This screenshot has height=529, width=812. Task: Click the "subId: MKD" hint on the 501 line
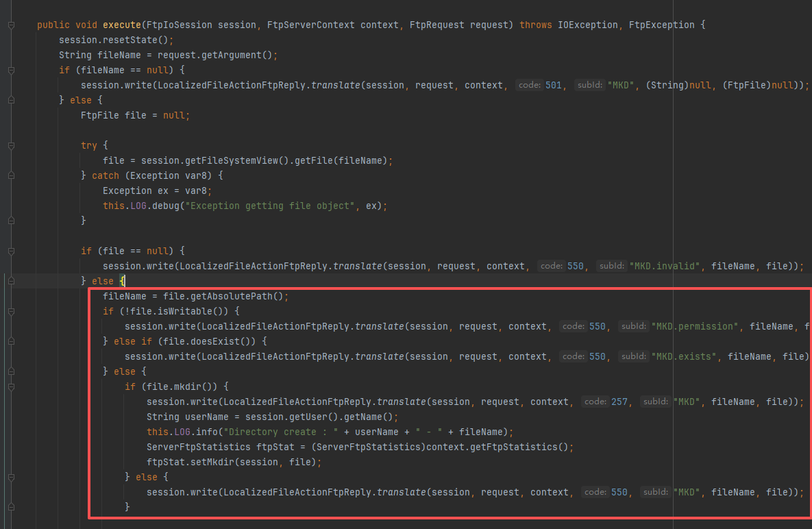tap(606, 85)
